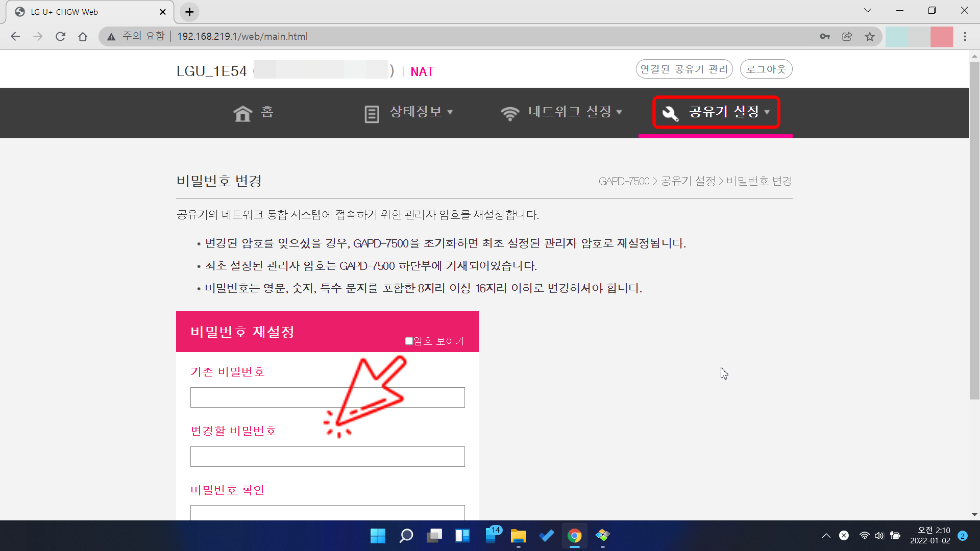Click the share page icon in address bar
The width and height of the screenshot is (980, 551).
coord(847,37)
